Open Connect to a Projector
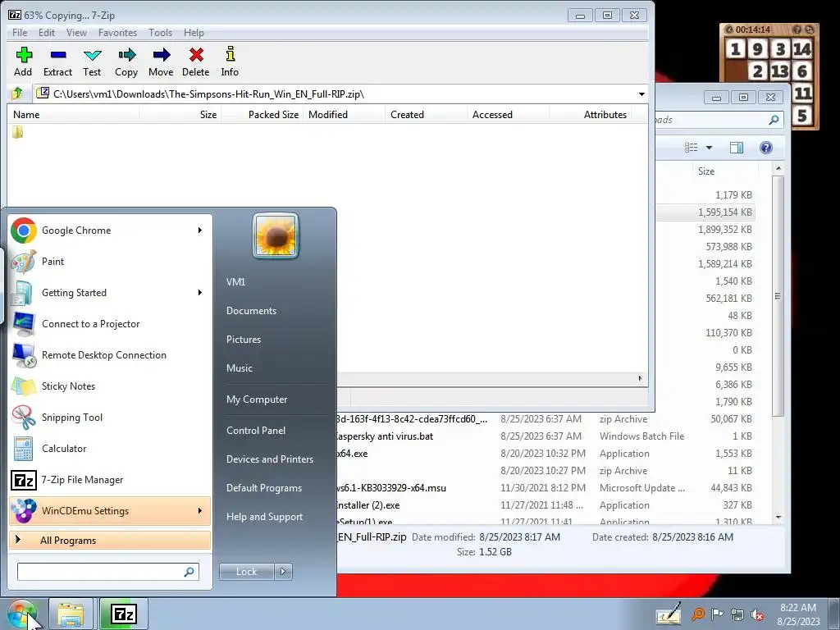 pos(110,323)
